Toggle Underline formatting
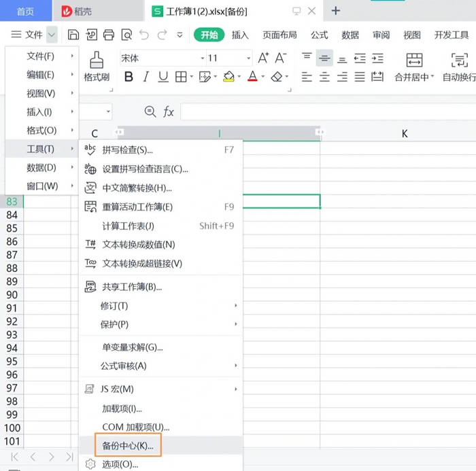Screen dimensions: 476x471 pyautogui.click(x=163, y=77)
